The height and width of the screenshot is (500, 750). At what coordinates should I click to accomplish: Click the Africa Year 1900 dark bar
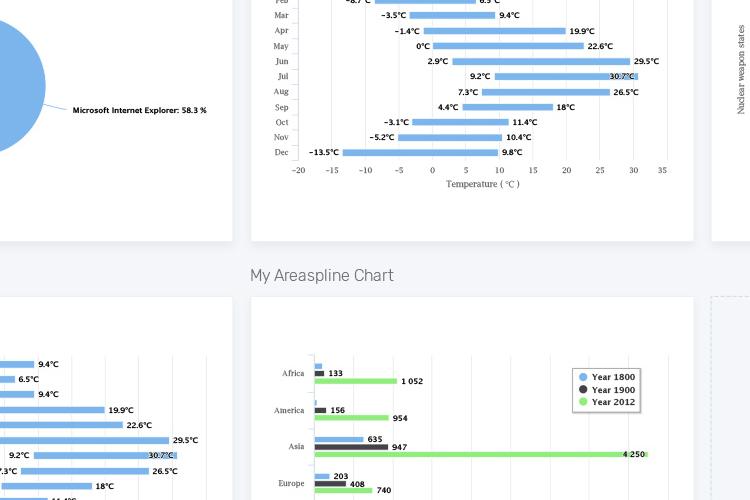320,373
